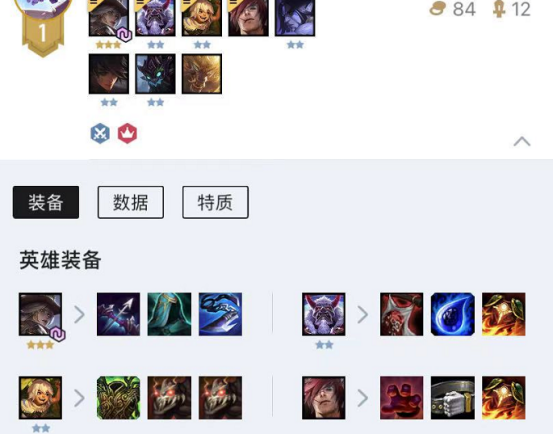Tap the red cape item icon
554x434 pixels.
tap(402, 314)
